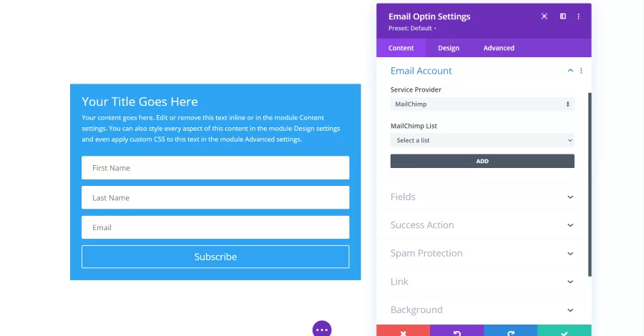Switch to the Content tab
Screen dimensions: 644x336
click(401, 48)
